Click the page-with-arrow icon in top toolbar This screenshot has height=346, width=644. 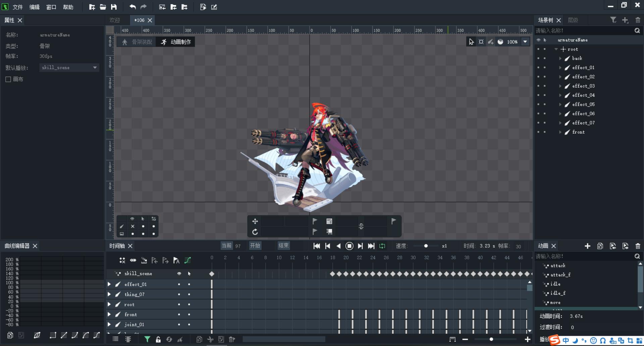coord(203,7)
